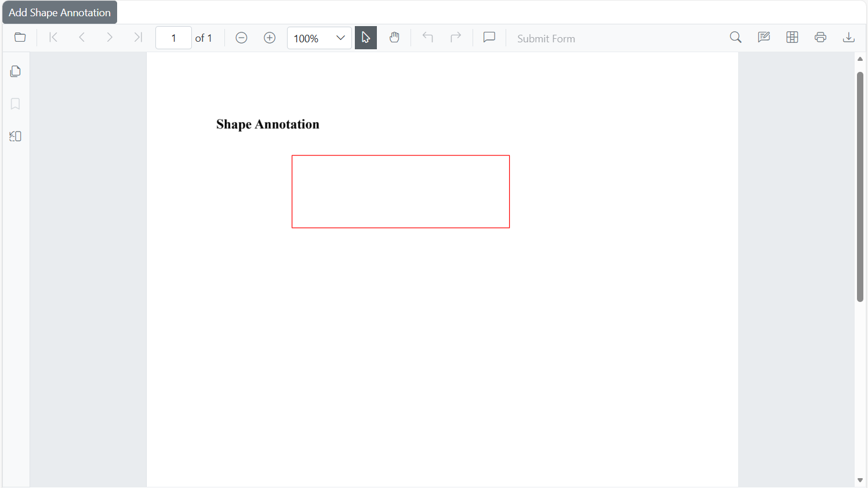Open the Edit Annotation toolbar icon

[764, 38]
